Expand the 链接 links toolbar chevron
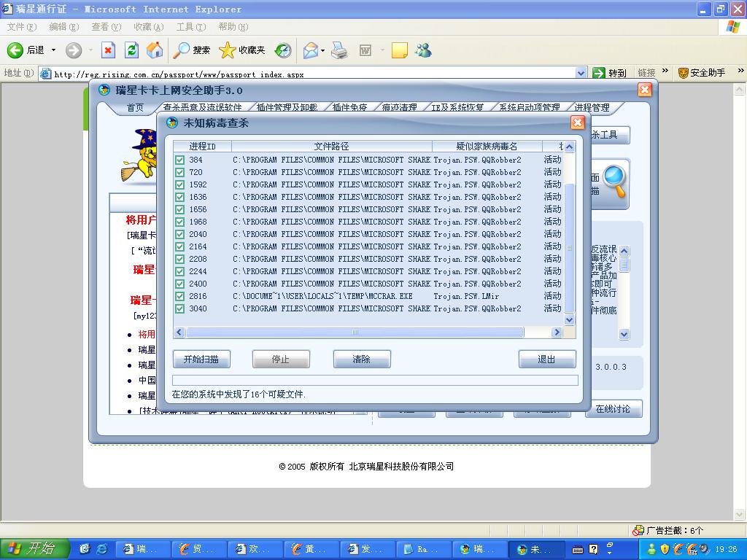This screenshot has width=747, height=560. (665, 71)
